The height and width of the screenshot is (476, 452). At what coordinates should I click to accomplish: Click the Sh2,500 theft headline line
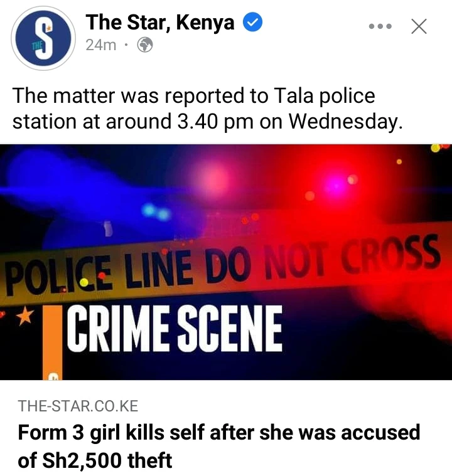click(95, 460)
